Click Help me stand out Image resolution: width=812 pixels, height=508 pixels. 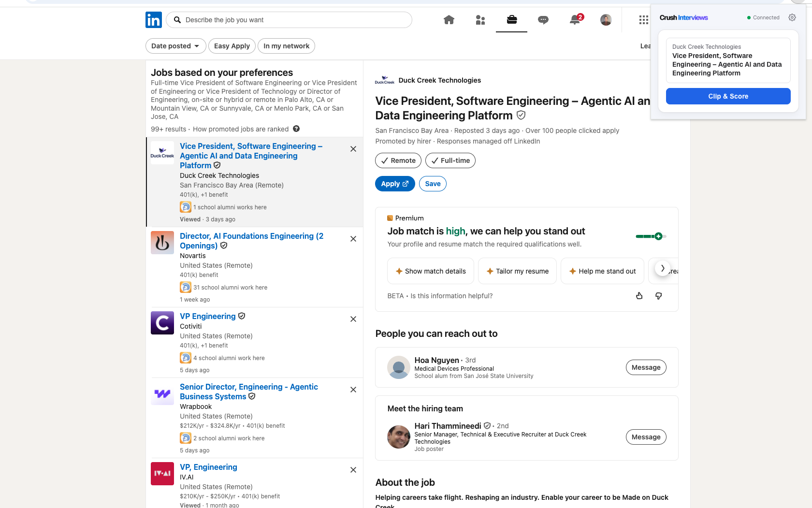(x=602, y=271)
